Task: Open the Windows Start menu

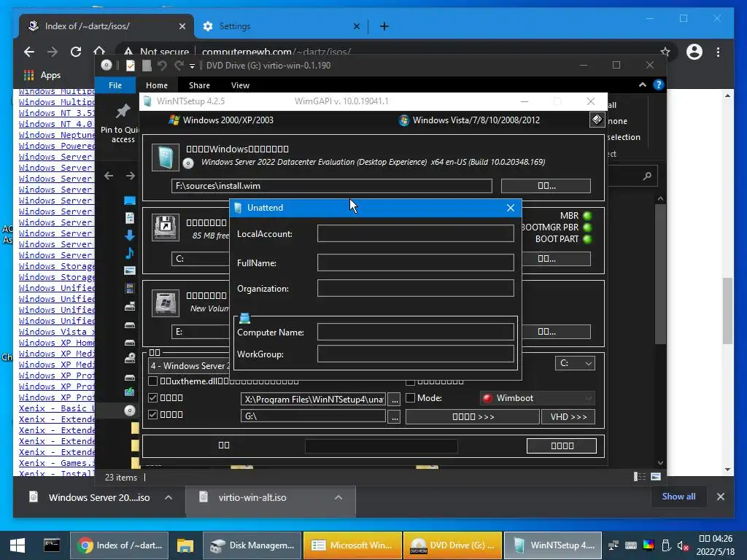Action: click(18, 545)
